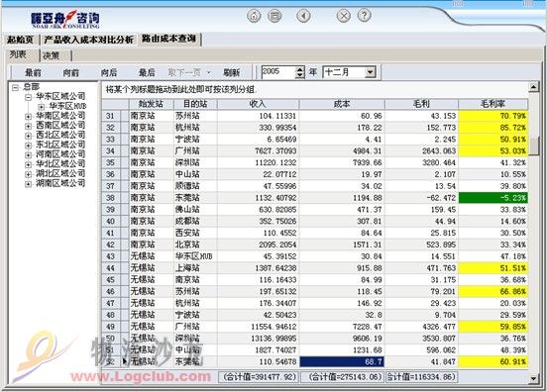Click the round X close icon
This screenshot has height=392, width=547.
click(344, 16)
